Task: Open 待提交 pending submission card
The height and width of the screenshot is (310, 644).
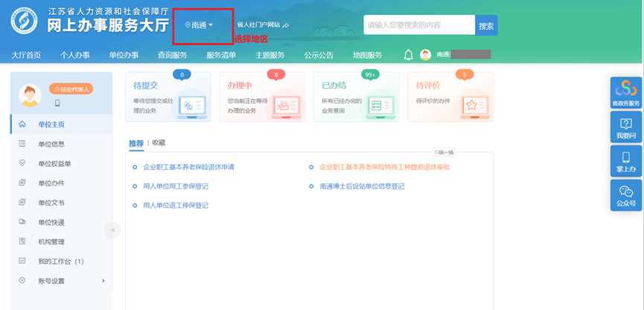Action: tap(168, 97)
